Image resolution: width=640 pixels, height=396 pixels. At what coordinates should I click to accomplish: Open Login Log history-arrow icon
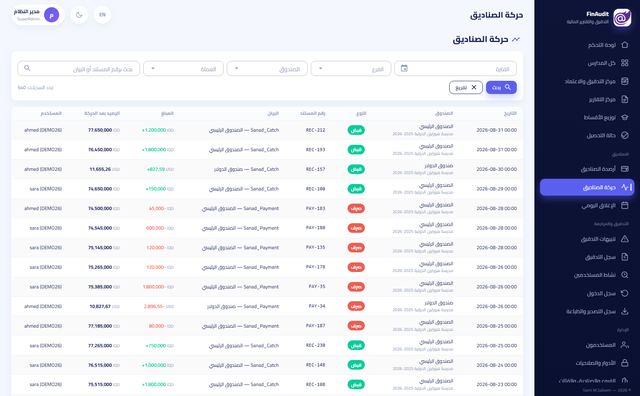tap(624, 293)
